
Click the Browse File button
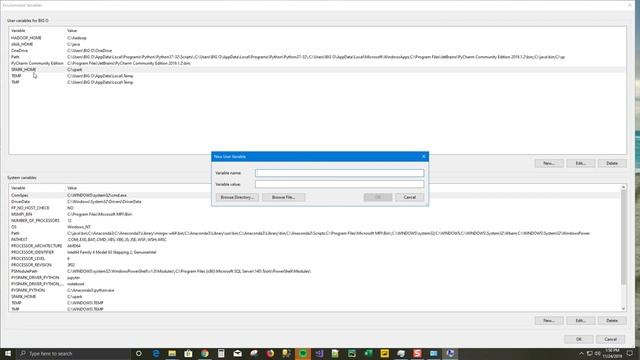point(283,197)
